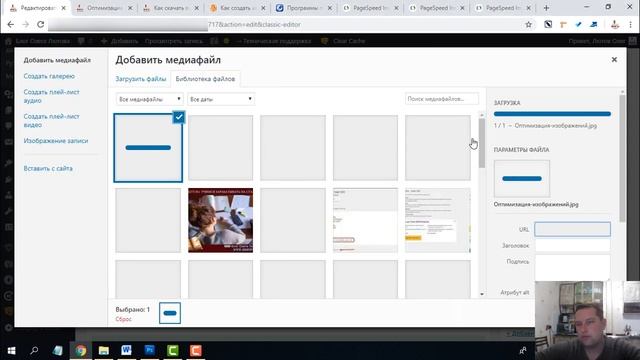Click Добавить plus in admin bar
This screenshot has height=360, width=640.
click(120, 41)
